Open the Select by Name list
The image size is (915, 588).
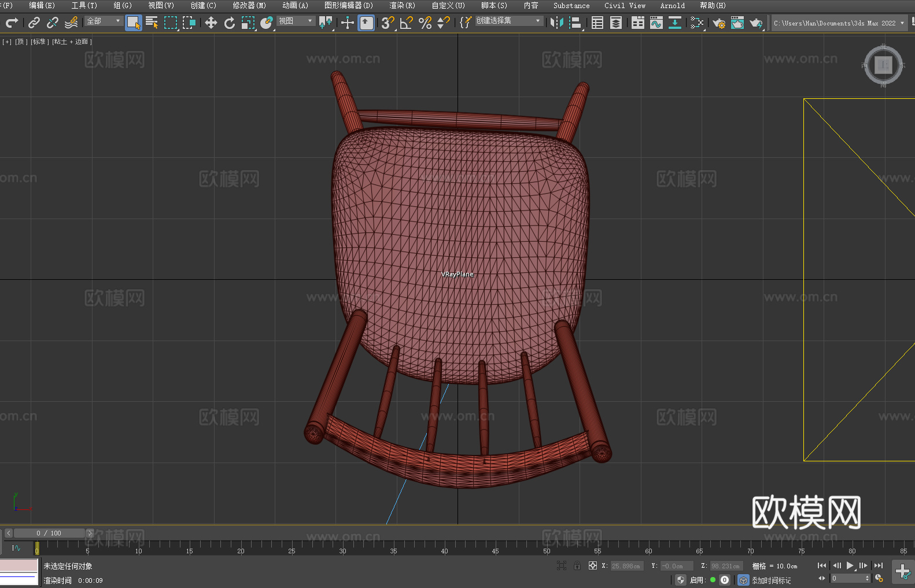(x=152, y=23)
